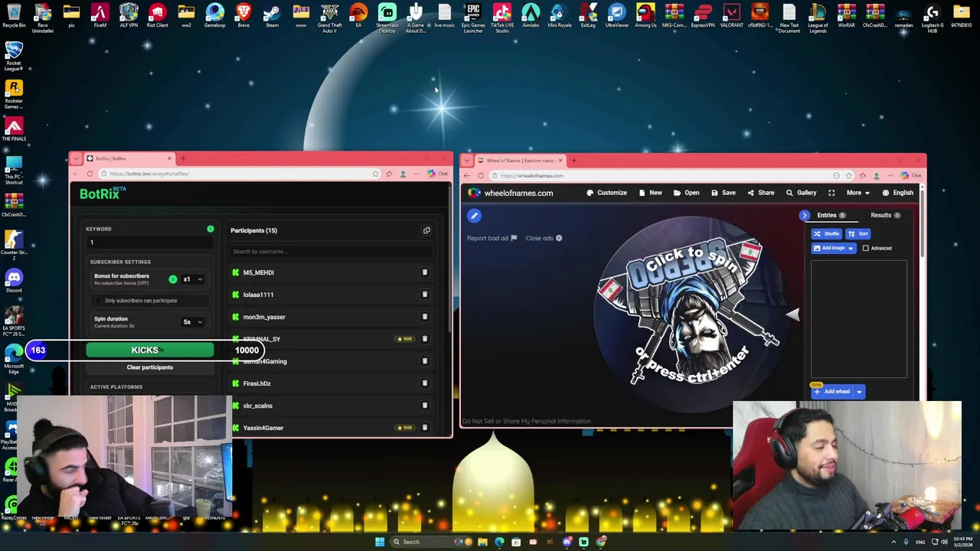Image resolution: width=980 pixels, height=551 pixels.
Task: Click Windows Start button
Action: [379, 542]
